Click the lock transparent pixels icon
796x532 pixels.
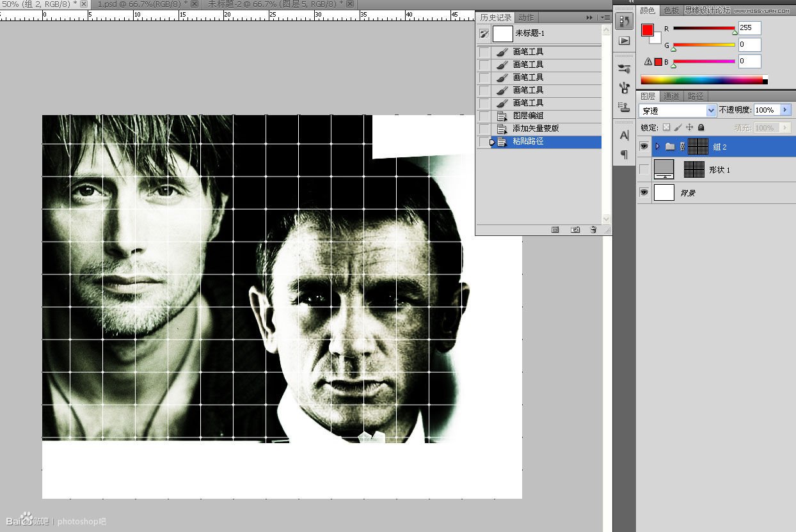coord(666,128)
